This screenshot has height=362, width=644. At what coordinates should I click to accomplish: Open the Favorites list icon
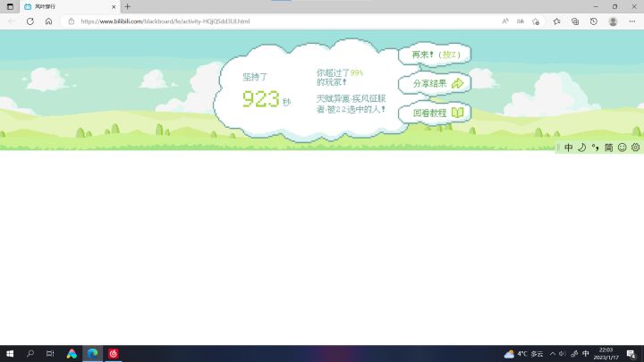[x=556, y=21]
